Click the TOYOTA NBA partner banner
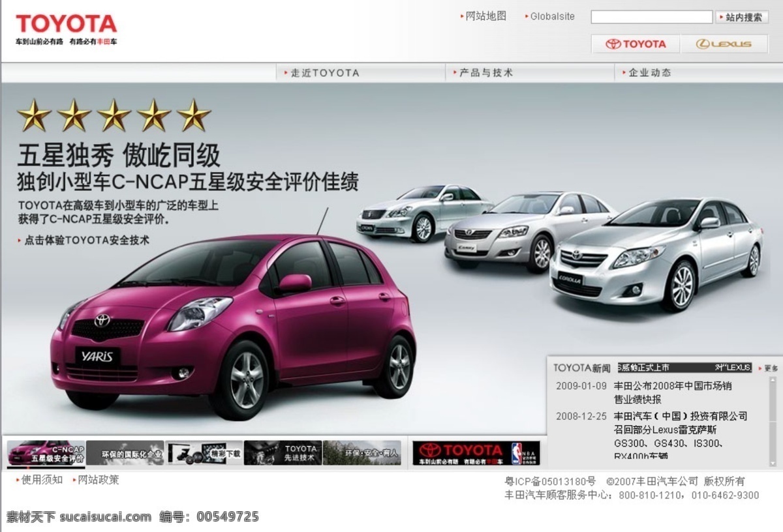Image resolution: width=783 pixels, height=532 pixels. (476, 453)
